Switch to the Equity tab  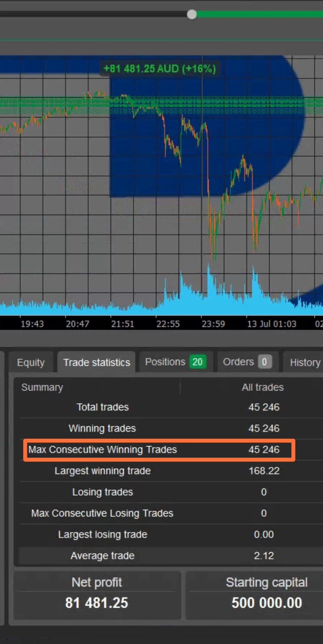tap(31, 362)
